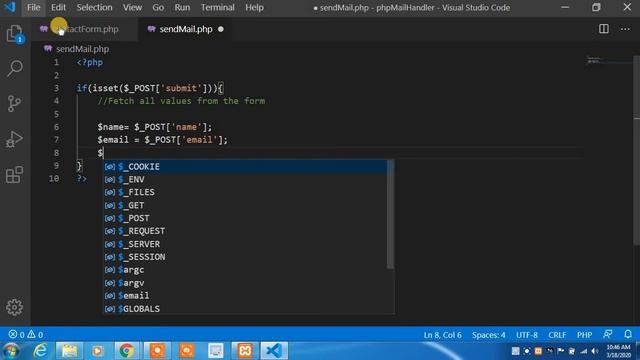Change end of line sequence CRLF
The height and width of the screenshot is (360, 640).
[x=557, y=335]
